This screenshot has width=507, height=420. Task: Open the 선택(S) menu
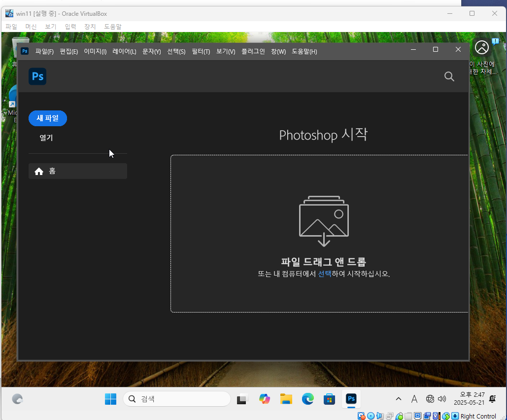coord(176,51)
